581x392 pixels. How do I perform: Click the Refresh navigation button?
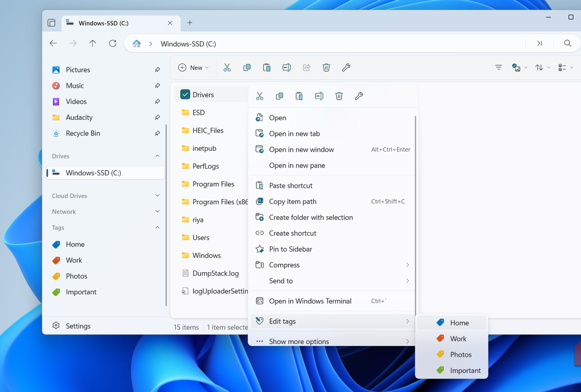coord(113,43)
